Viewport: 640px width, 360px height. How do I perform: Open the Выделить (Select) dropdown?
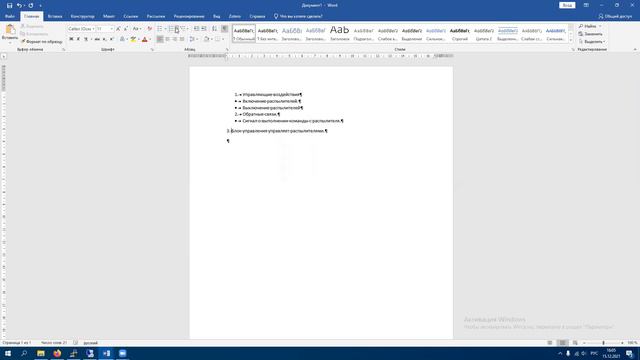pyautogui.click(x=591, y=42)
